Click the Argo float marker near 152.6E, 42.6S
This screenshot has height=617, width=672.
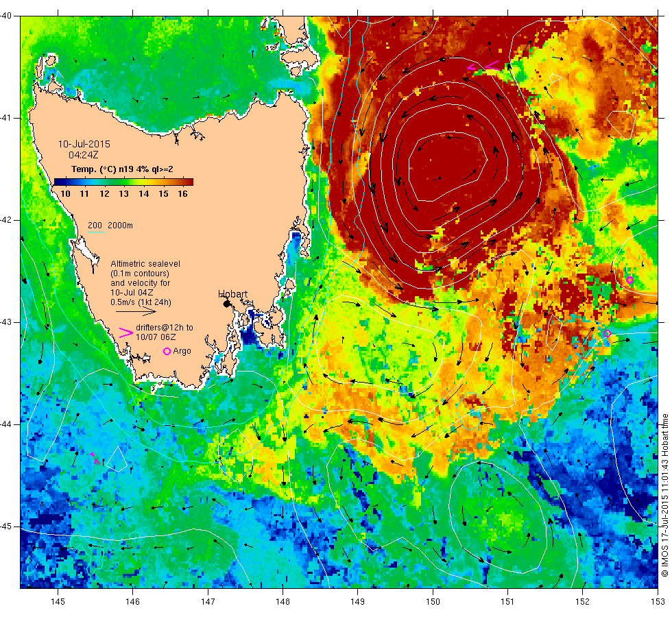[x=629, y=280]
